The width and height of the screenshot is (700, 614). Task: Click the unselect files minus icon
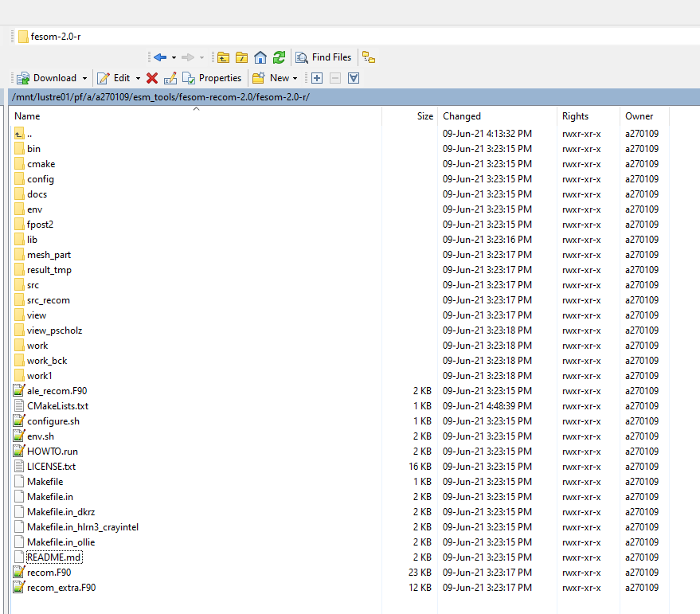(334, 77)
